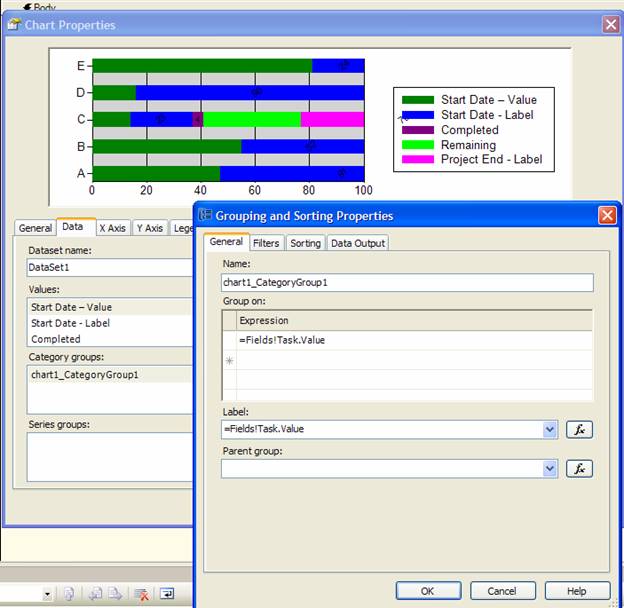Select General tab in Grouping and Sorting
This screenshot has height=608, width=624.
(226, 242)
